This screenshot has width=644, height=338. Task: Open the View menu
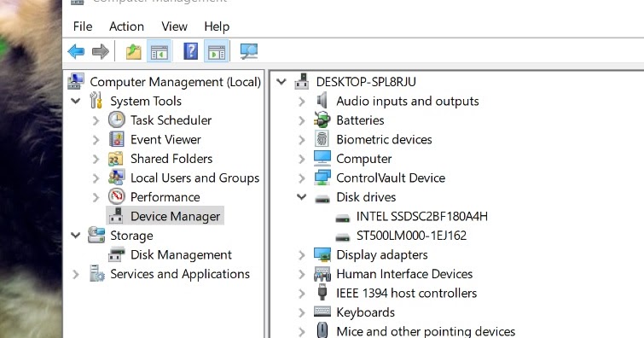coord(175,26)
